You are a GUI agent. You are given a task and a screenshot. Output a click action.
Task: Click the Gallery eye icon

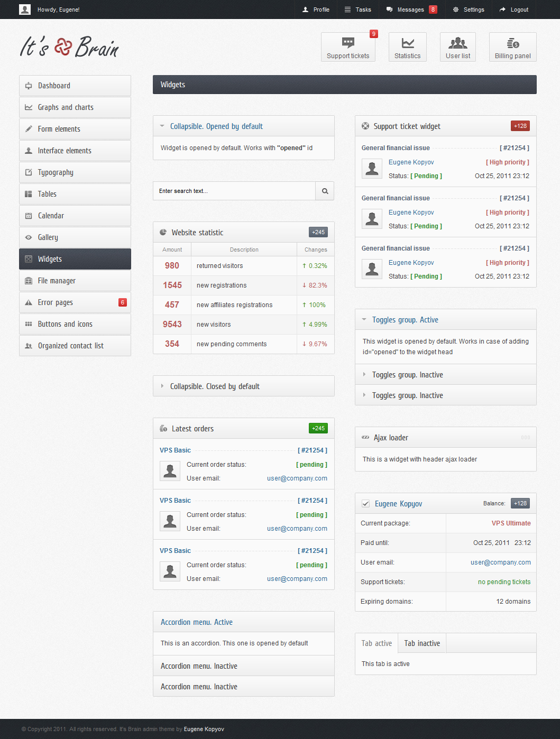click(29, 237)
